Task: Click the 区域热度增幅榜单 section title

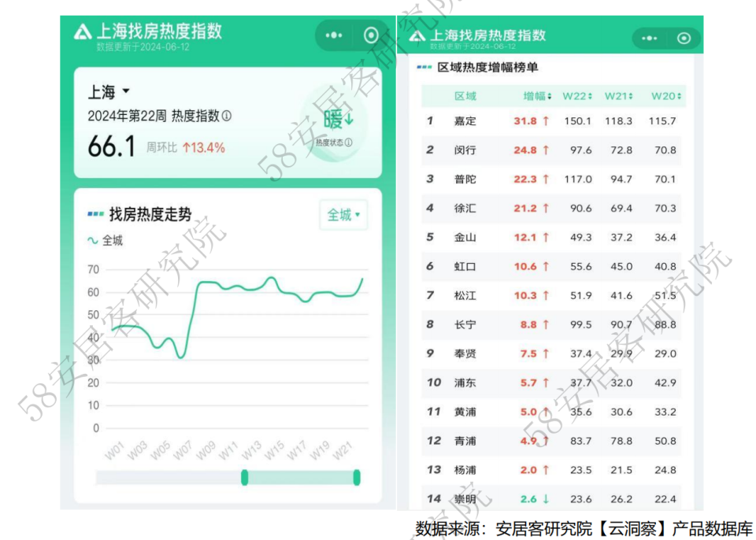Action: pyautogui.click(x=487, y=67)
